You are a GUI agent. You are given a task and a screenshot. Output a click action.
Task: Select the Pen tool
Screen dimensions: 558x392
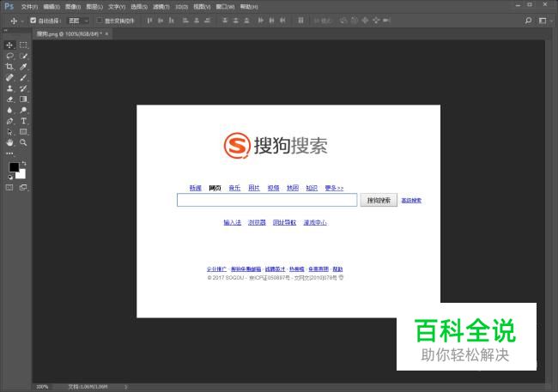click(9, 121)
